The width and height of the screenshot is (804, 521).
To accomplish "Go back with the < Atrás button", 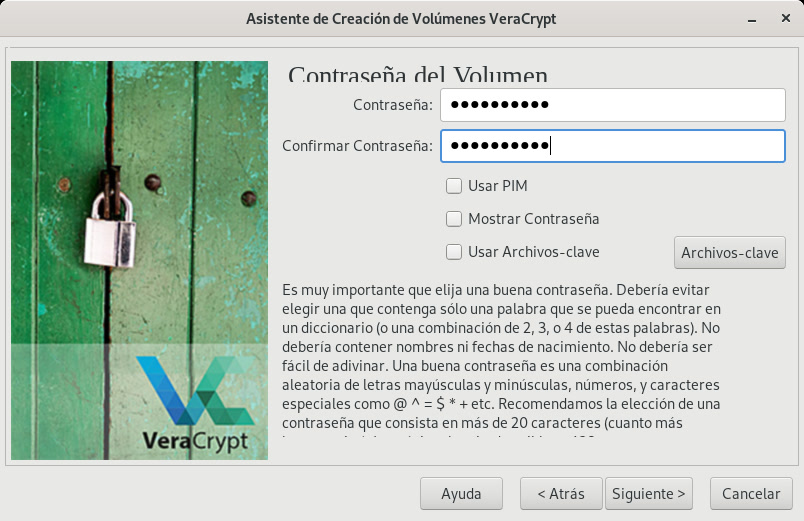I will pos(560,493).
